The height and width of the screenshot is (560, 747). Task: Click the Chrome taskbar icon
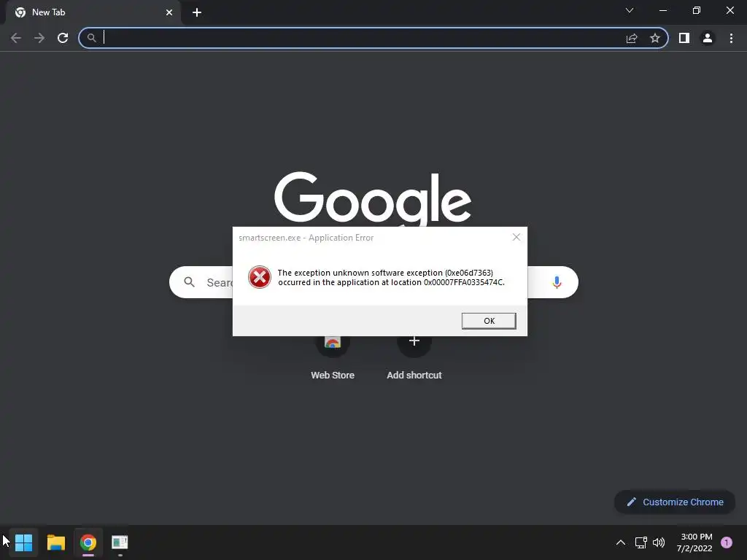88,542
